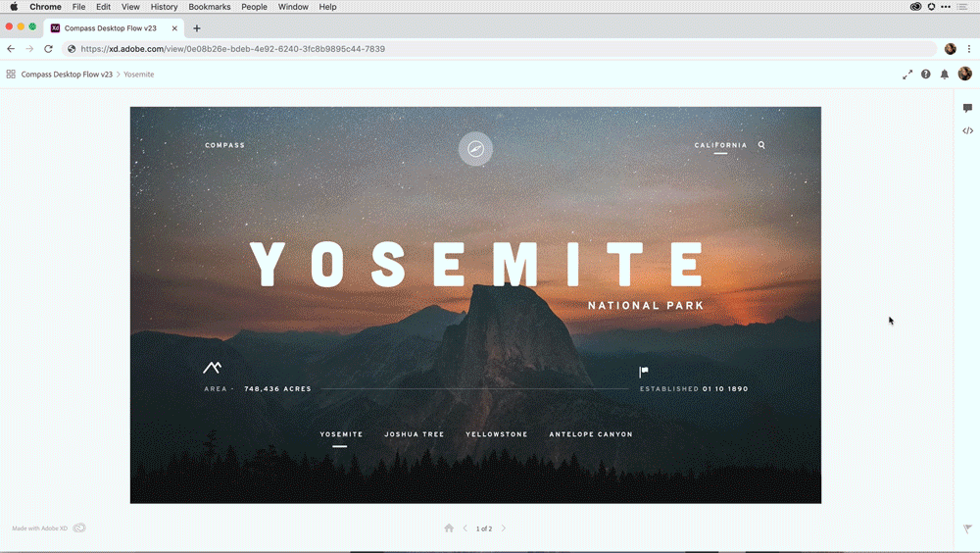Open the Chrome three-dot options menu
The width and height of the screenshot is (980, 553).
(x=969, y=49)
